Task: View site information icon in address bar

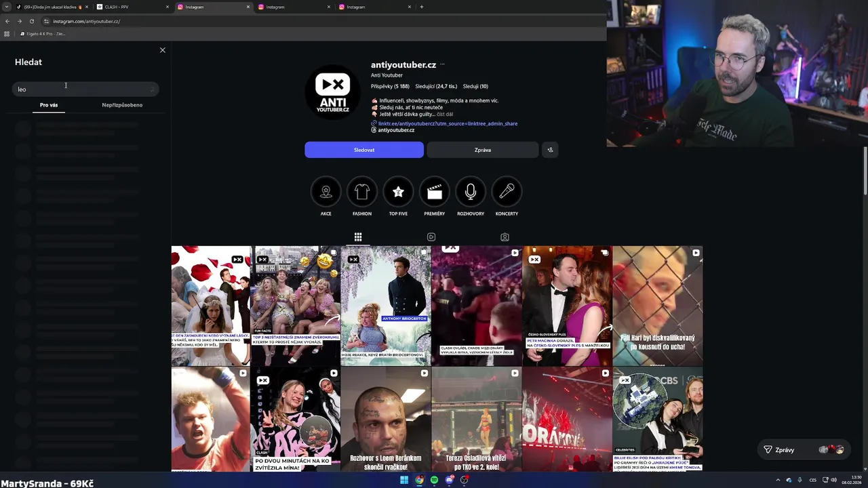Action: pyautogui.click(x=46, y=21)
